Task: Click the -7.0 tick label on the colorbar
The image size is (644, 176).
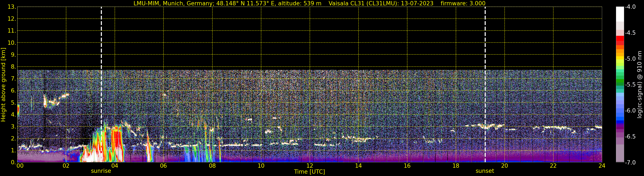Action: pos(630,163)
